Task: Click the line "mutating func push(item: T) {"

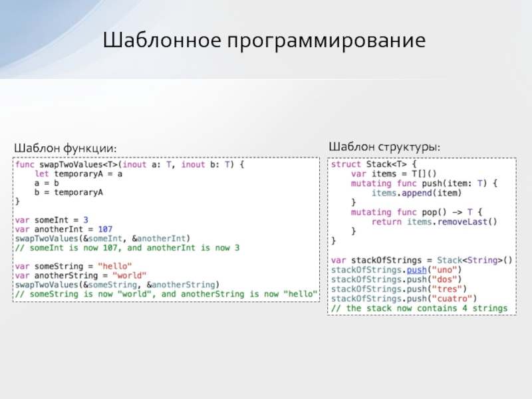Action: coord(424,184)
